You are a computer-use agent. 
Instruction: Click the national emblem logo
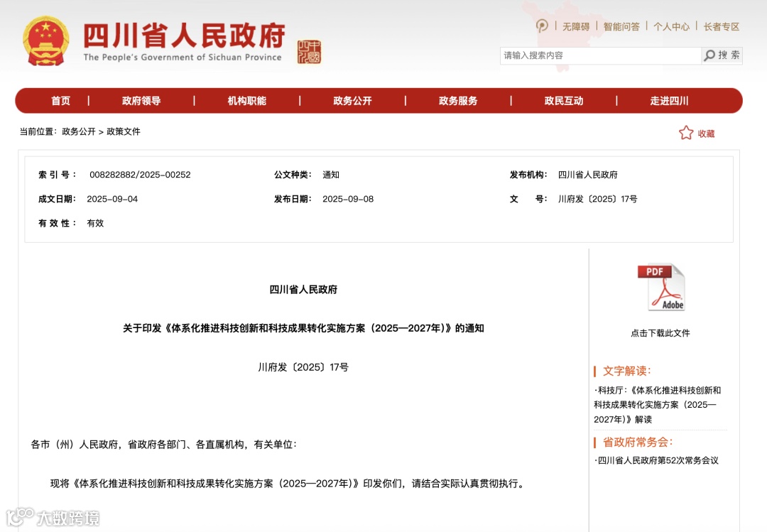coord(45,42)
